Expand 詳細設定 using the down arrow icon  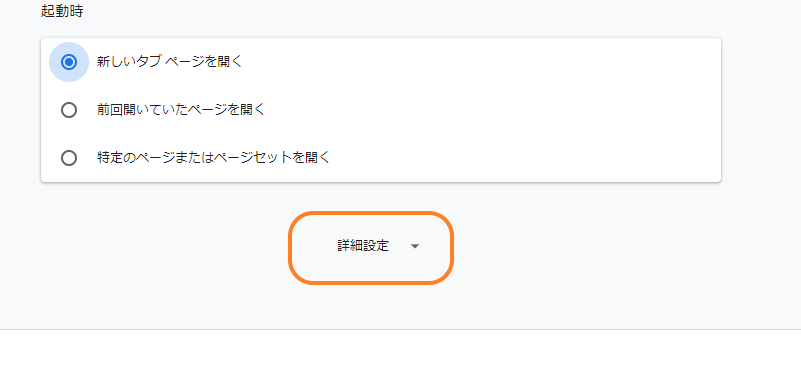pos(415,246)
